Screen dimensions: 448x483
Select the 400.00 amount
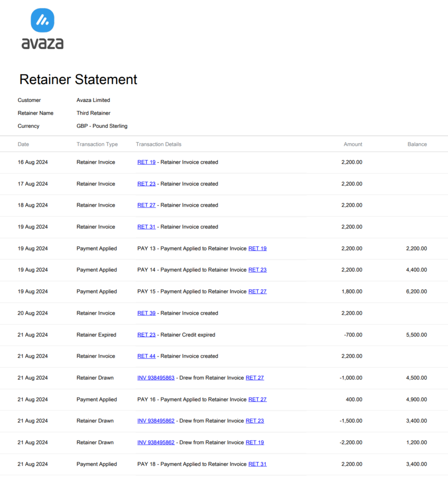[x=354, y=400]
